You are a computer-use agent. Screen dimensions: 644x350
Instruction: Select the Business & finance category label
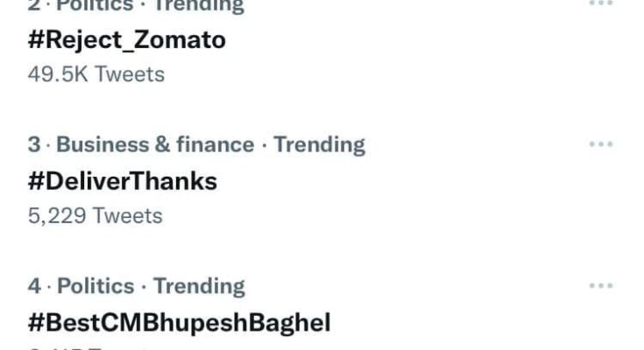click(155, 144)
